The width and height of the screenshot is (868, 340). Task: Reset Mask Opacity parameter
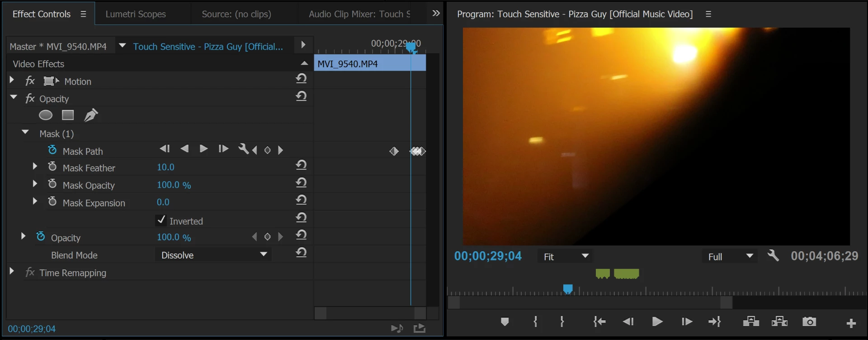(302, 182)
